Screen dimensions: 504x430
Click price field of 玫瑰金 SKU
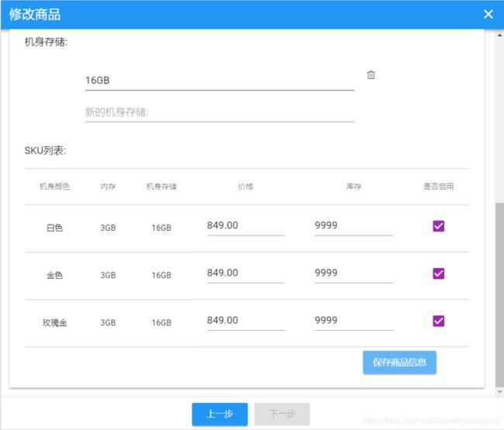pos(246,321)
